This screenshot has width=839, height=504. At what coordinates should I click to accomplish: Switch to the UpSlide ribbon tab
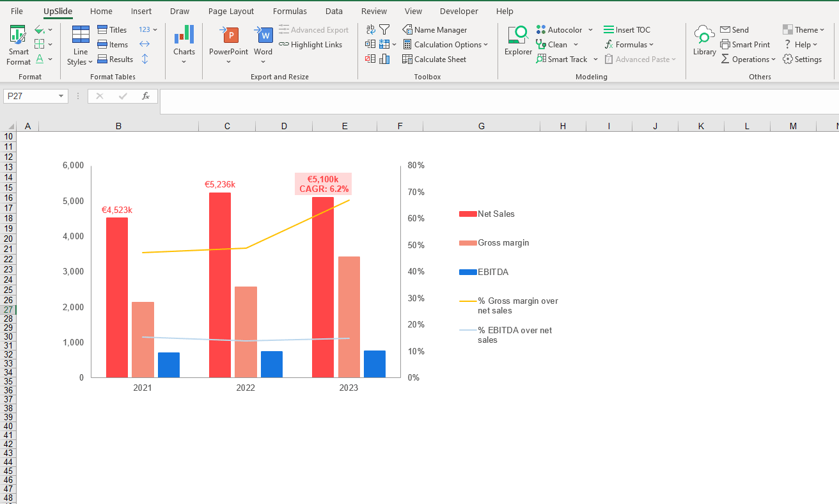click(x=56, y=11)
